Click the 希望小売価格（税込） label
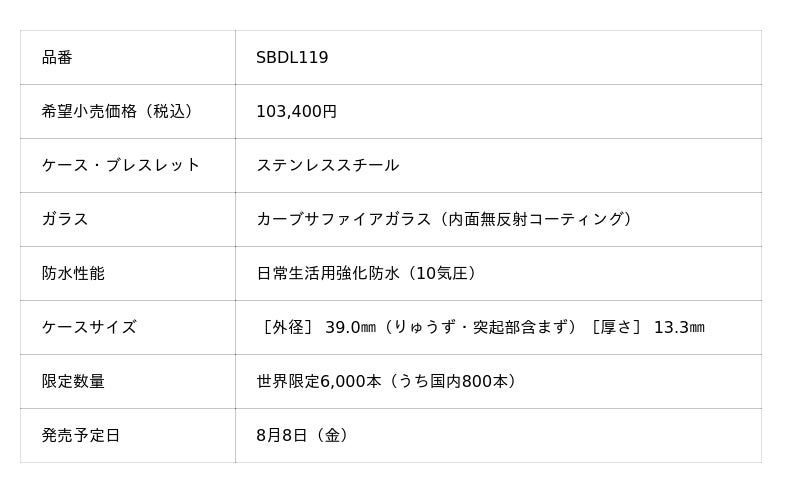Screen dimensions: 800x493 [118, 112]
